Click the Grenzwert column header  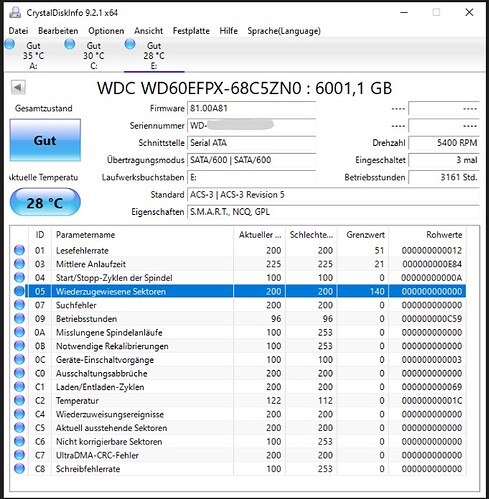[x=363, y=235]
